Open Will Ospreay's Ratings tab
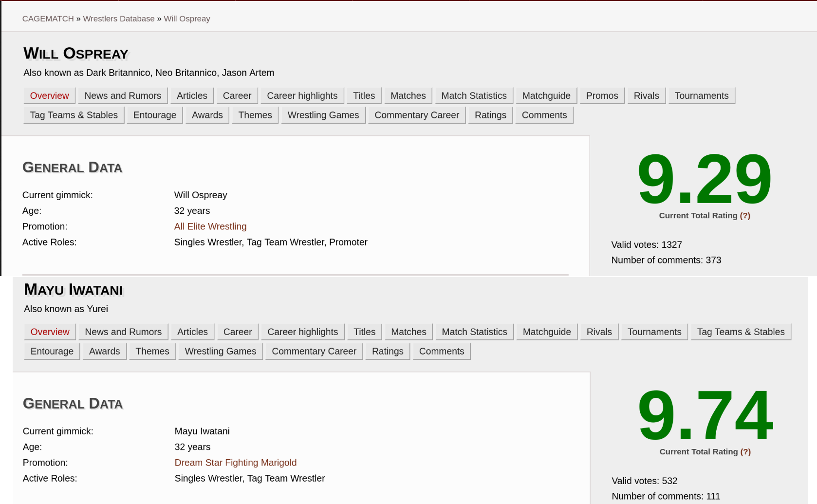Screen dimensions: 817x504 click(490, 115)
